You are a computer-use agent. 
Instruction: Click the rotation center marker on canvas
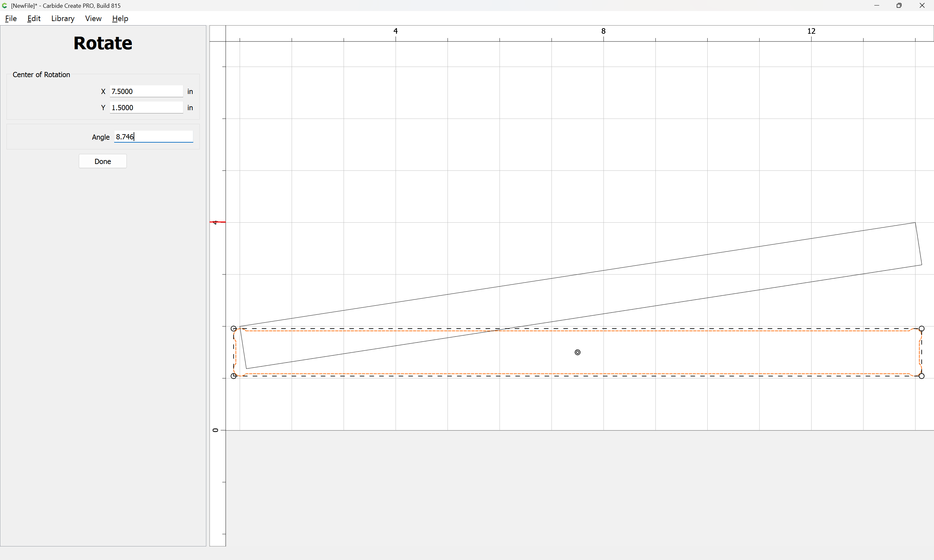[578, 352]
